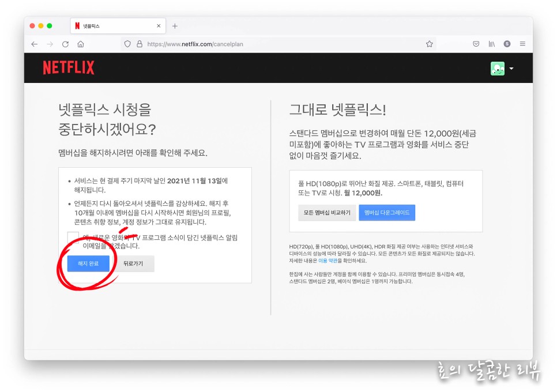Screen dimensions: 557x392
Task: Click the Netflix logo in header
Action: 69,67
